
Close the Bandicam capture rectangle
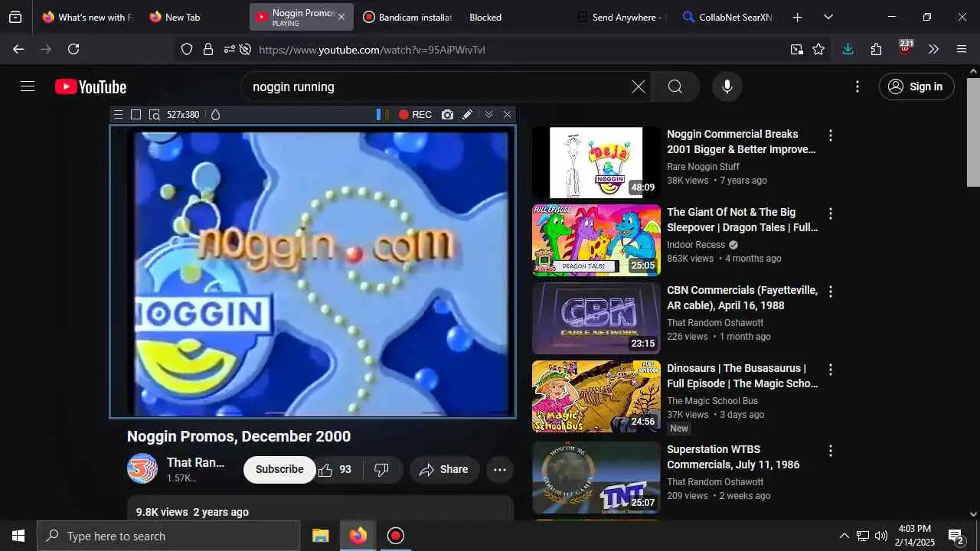pos(507,115)
